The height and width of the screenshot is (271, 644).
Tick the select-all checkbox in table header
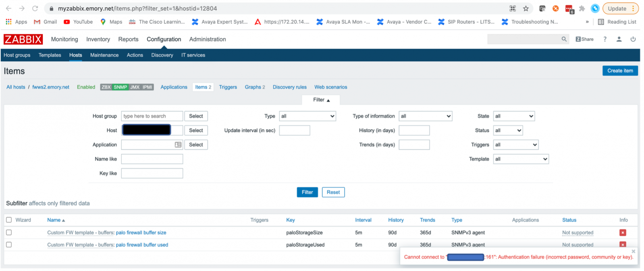(9, 220)
